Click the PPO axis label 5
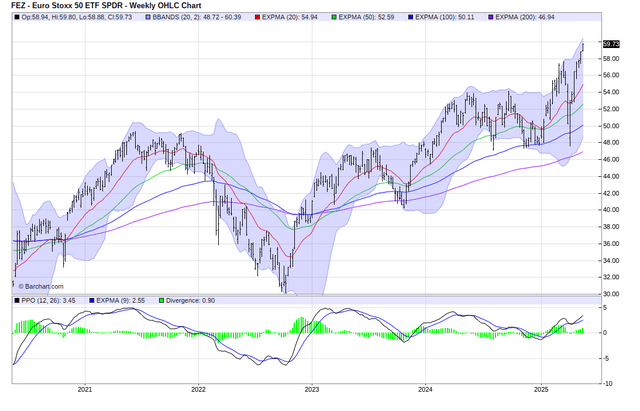This screenshot has width=640, height=411. (x=605, y=308)
